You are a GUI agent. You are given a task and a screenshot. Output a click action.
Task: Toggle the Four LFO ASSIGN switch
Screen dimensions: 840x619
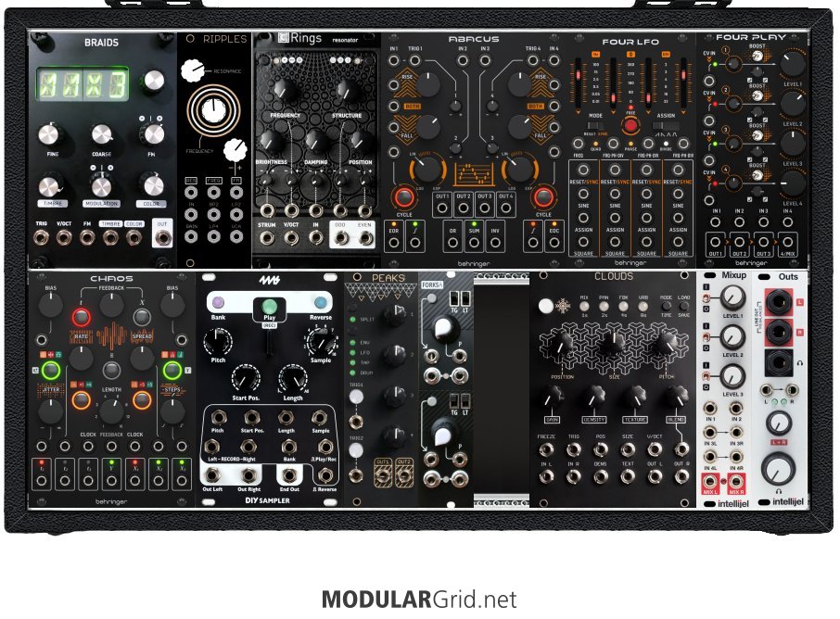666,125
